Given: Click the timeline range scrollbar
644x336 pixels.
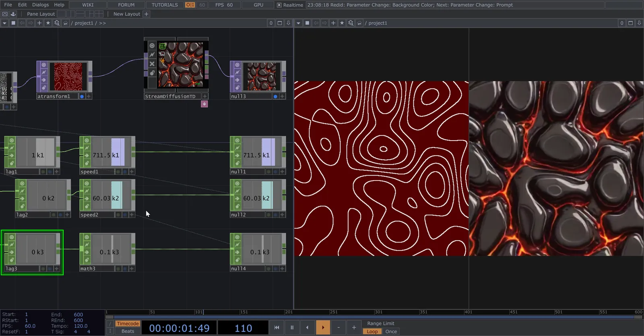Looking at the screenshot, I should (374, 317).
